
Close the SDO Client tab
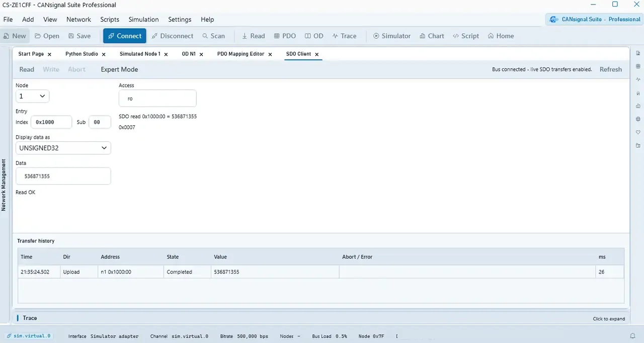coord(316,54)
